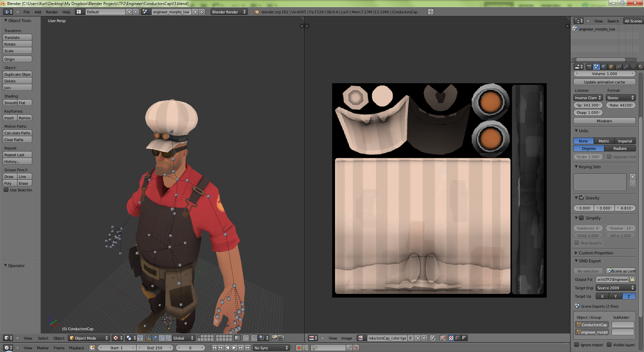This screenshot has width=644, height=352.
Task: Open the Render properties camera tab
Action: [x=589, y=67]
